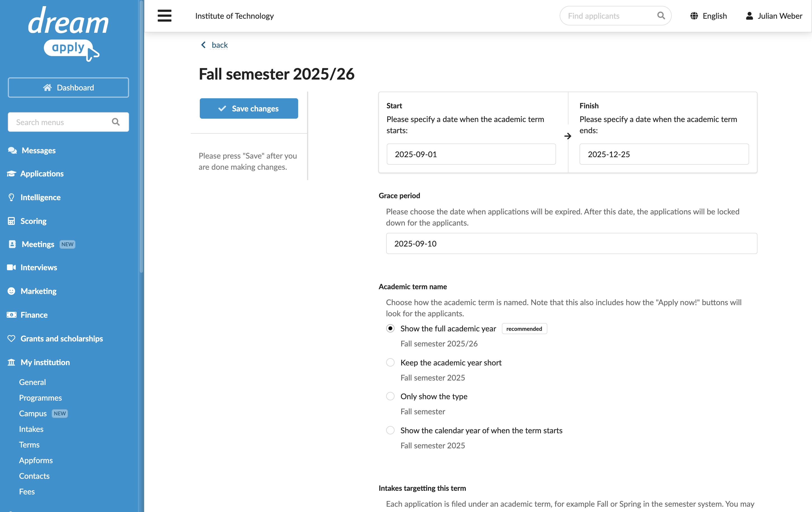Click the Finish date field 2025-12-25
The height and width of the screenshot is (512, 812).
pyautogui.click(x=664, y=154)
